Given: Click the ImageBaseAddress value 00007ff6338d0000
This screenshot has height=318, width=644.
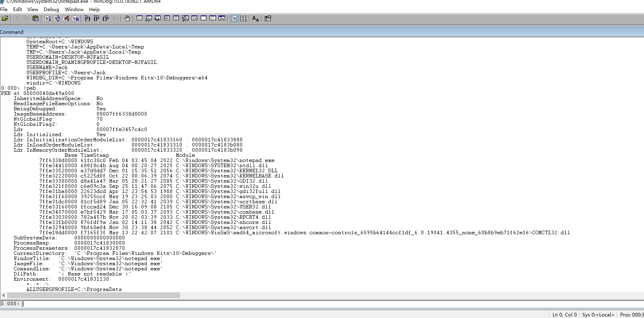Looking at the screenshot, I should click(x=122, y=114).
